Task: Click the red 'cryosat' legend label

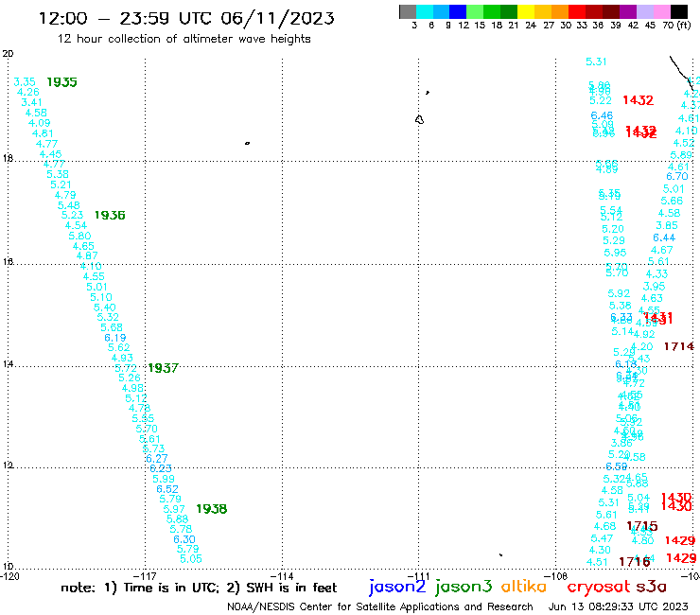Action: click(x=598, y=588)
